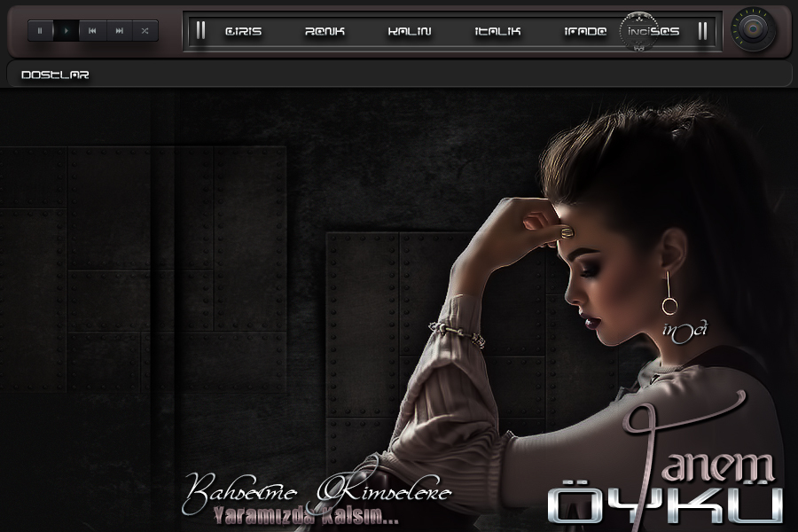
Task: Toggle shuffle mode
Action: 145,31
